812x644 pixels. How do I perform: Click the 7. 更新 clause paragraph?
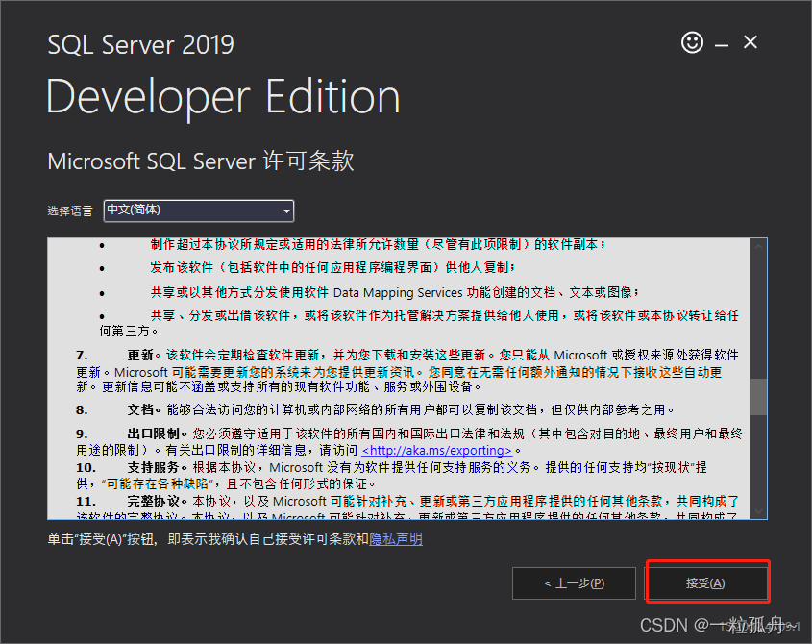(406, 371)
